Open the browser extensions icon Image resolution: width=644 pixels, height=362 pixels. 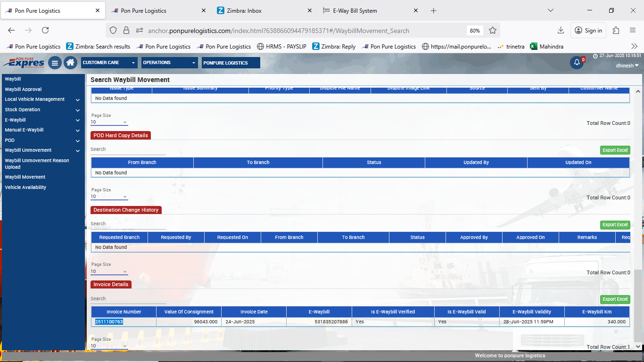616,30
